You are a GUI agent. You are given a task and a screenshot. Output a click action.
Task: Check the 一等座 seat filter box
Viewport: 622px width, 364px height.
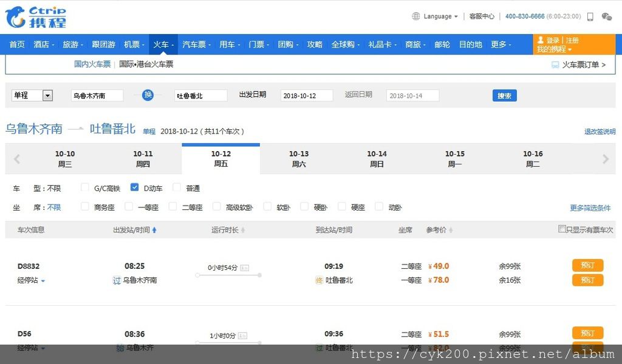pyautogui.click(x=129, y=206)
